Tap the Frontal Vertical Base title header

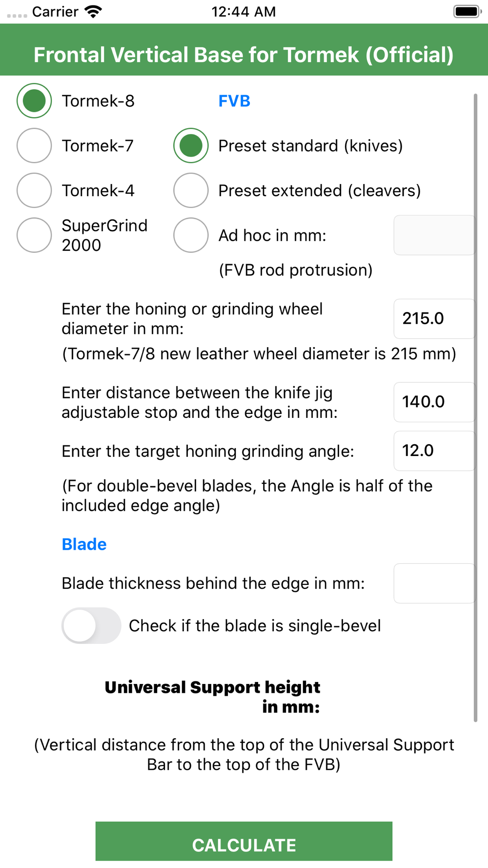click(x=244, y=55)
